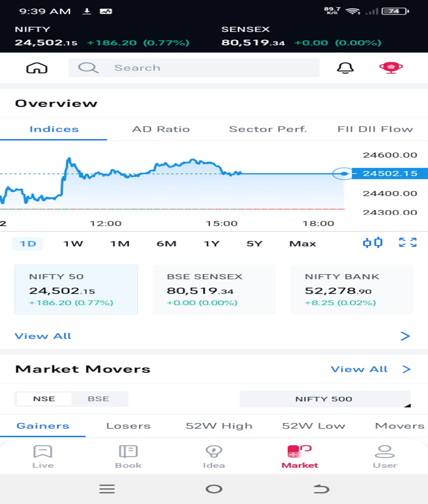Expand Market Movers View All chevron

click(x=406, y=369)
